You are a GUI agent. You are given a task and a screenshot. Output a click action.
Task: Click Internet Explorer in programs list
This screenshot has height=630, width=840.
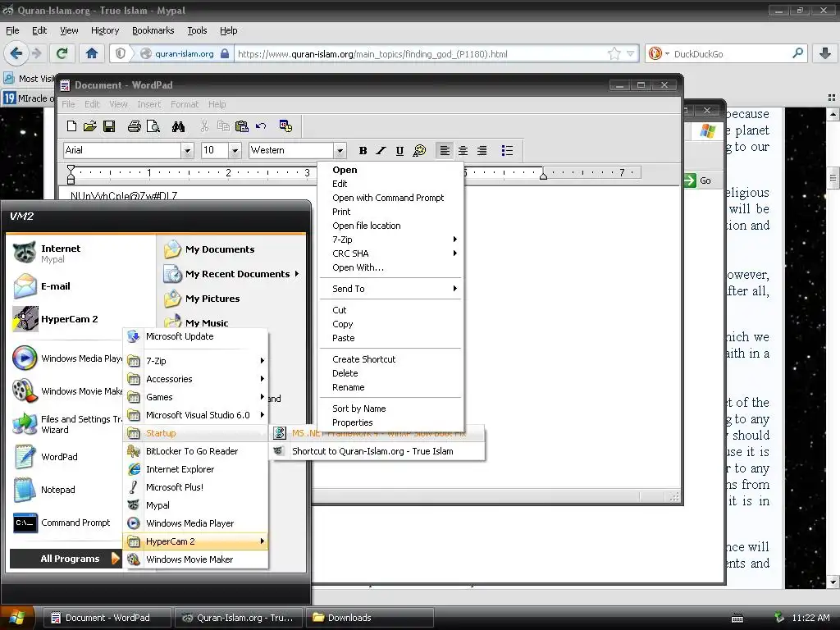pos(195,469)
